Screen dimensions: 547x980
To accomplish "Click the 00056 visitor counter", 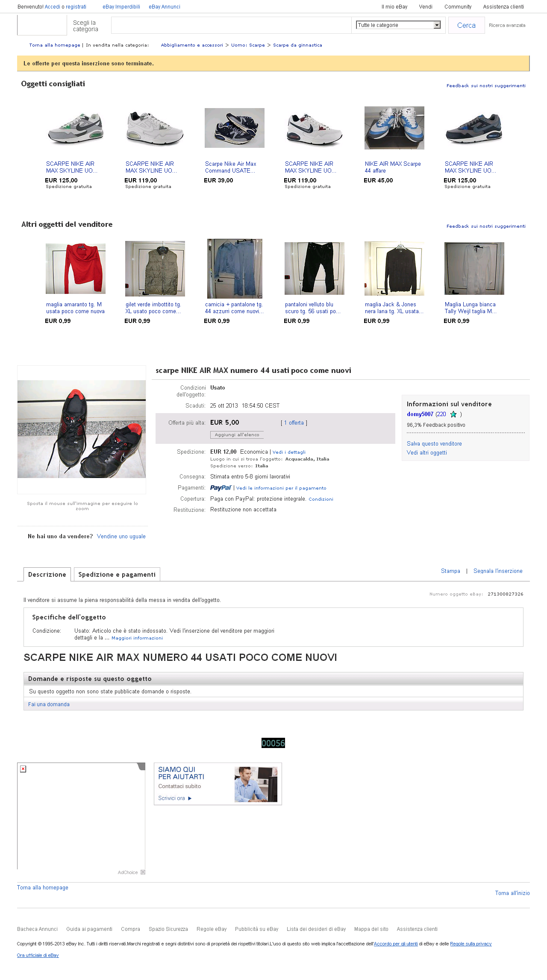I will click(273, 743).
